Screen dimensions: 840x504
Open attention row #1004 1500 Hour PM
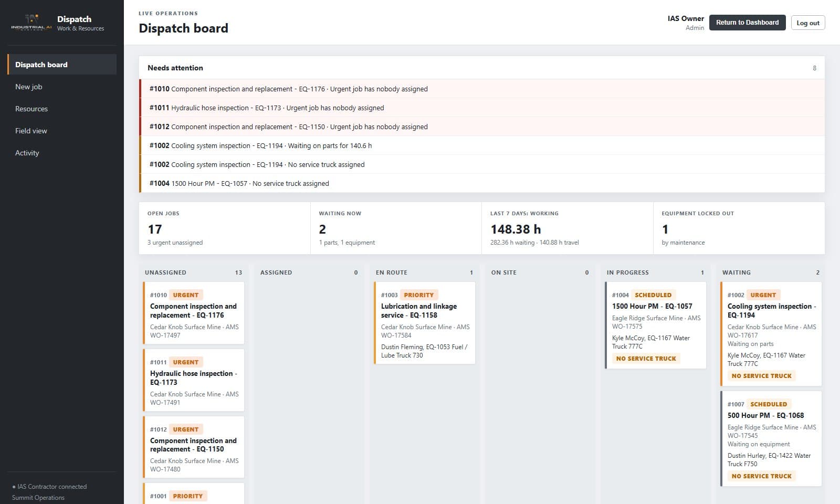482,183
